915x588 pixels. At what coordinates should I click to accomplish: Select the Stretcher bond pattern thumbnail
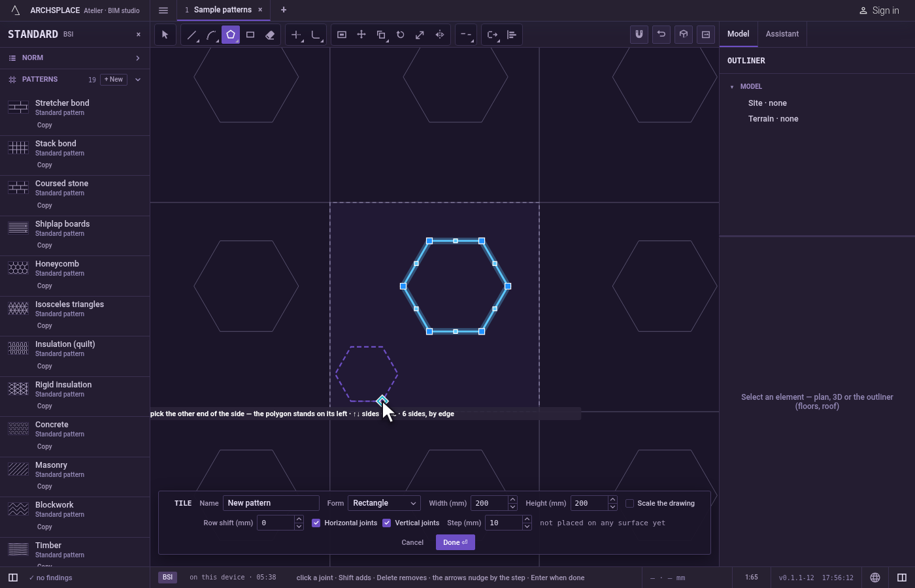[x=18, y=107]
